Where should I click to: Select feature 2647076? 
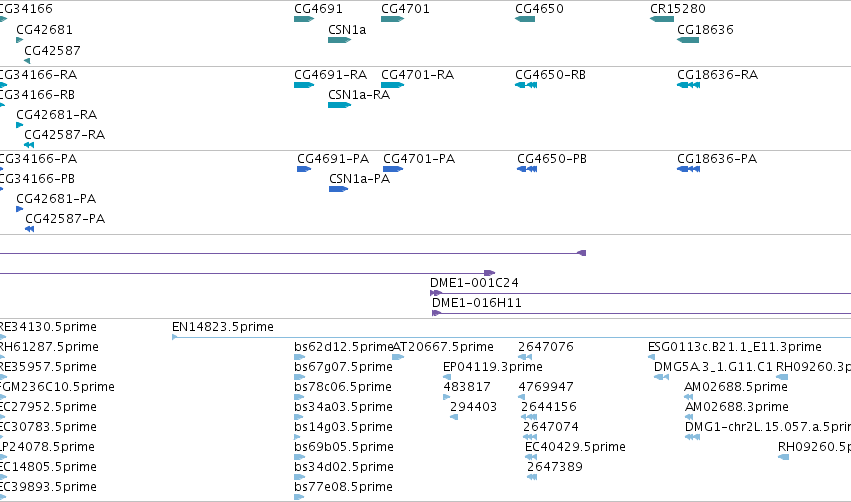(x=545, y=347)
